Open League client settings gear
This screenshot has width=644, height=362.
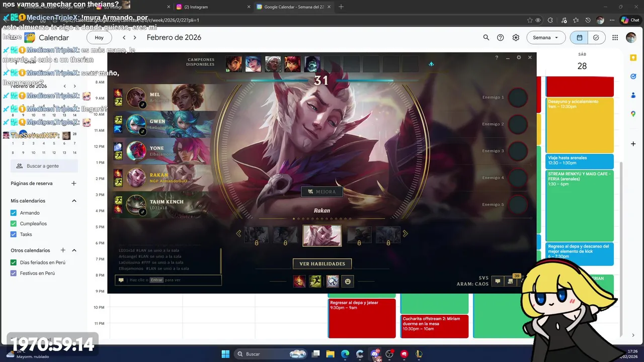[519, 58]
